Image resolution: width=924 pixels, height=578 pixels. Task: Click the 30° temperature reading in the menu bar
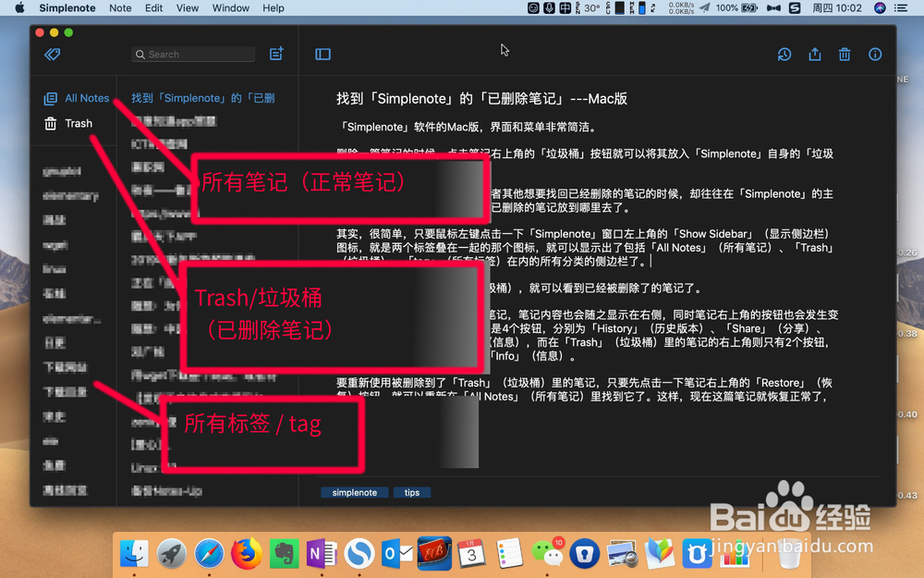click(592, 7)
